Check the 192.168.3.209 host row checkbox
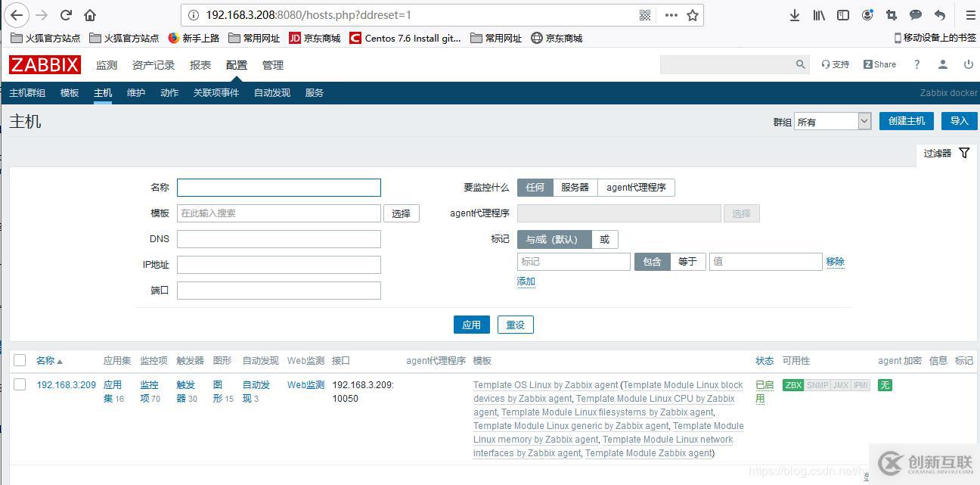The width and height of the screenshot is (980, 485). pyautogui.click(x=20, y=385)
